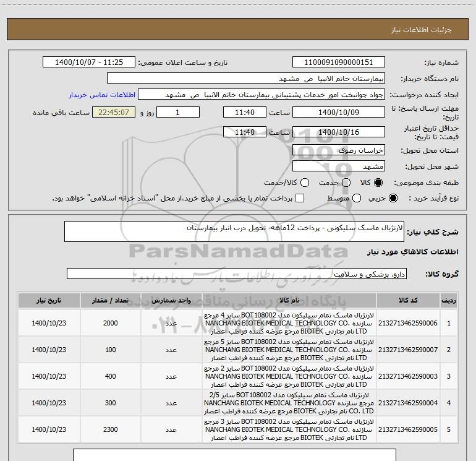Click the need number field 1100091090000151
This screenshot has width=476, height=461.
tap(339, 62)
